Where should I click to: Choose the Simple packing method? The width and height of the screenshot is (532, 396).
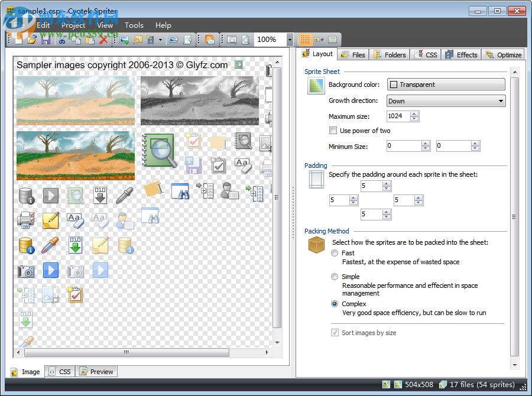click(336, 277)
